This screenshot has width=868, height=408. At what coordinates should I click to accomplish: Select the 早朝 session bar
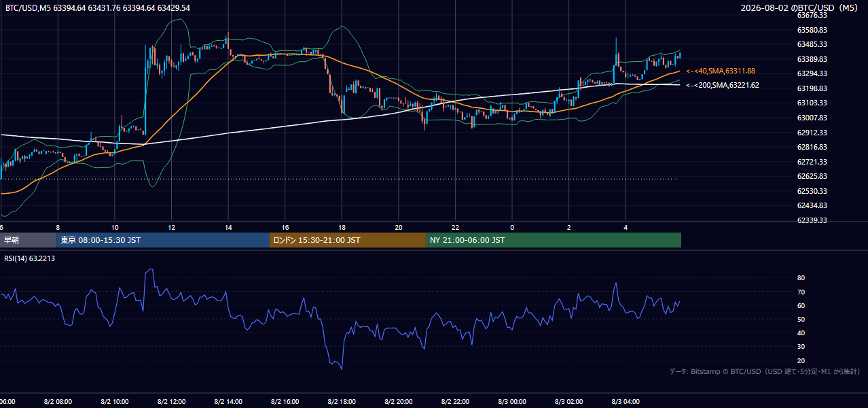click(x=28, y=240)
